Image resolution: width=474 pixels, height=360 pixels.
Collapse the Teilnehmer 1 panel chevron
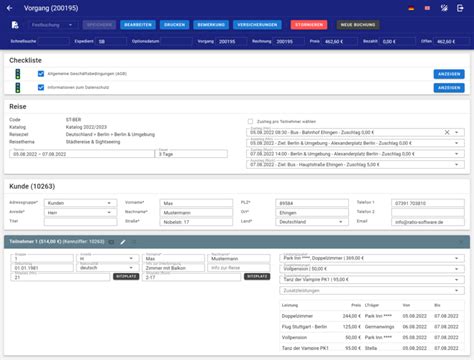(461, 242)
